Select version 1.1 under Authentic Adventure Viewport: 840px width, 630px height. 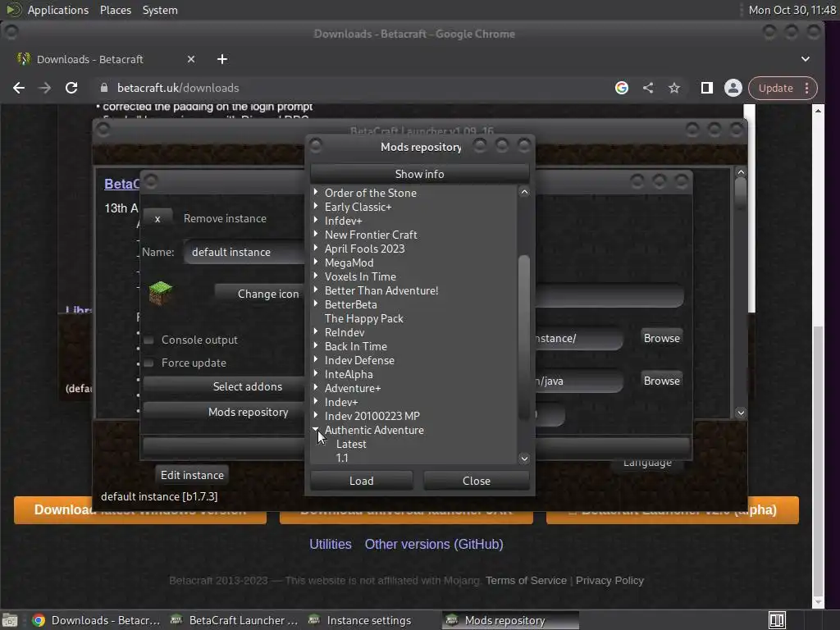342,458
